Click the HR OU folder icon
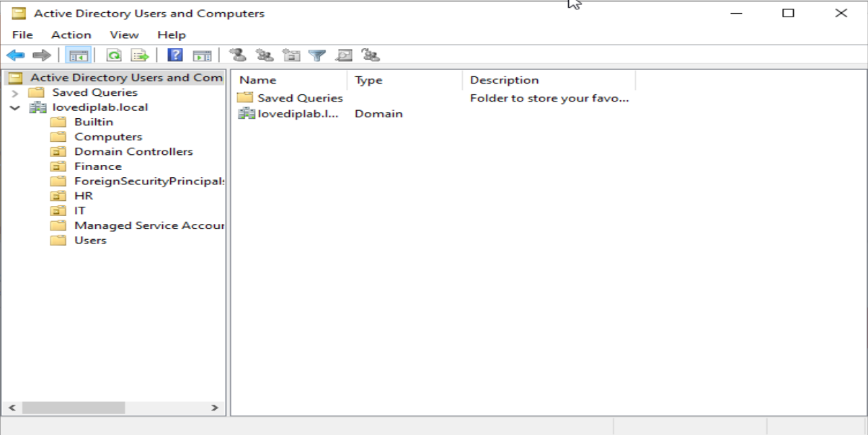Viewport: 868px width, 435px height. pyautogui.click(x=58, y=196)
